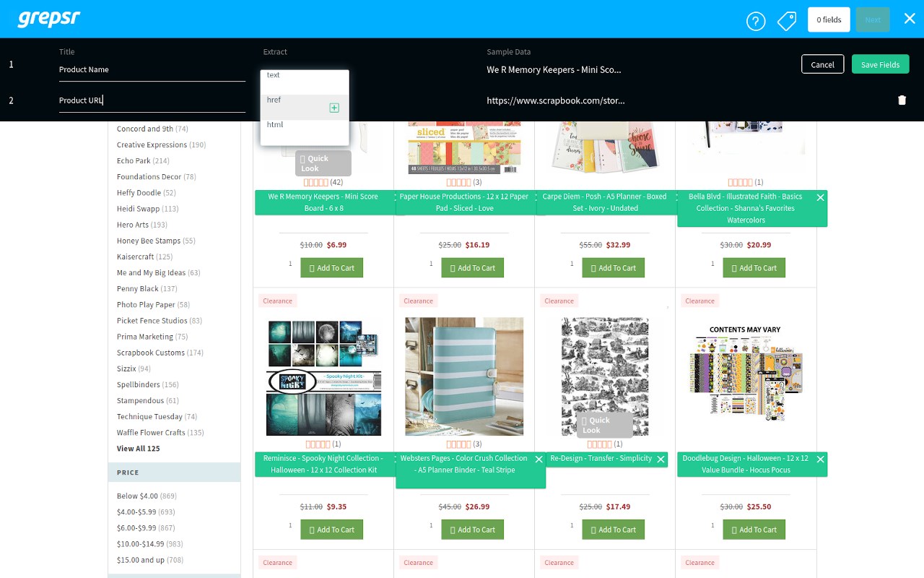Filter by Penny Black brand
The height and width of the screenshot is (578, 924).
coord(147,289)
